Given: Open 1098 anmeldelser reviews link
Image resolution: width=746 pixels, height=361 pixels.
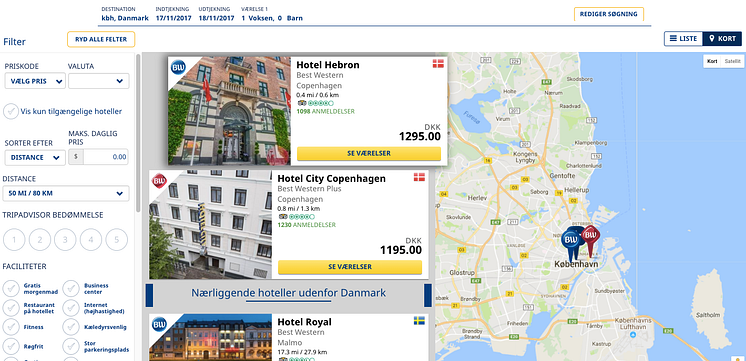Looking at the screenshot, I should (325, 111).
